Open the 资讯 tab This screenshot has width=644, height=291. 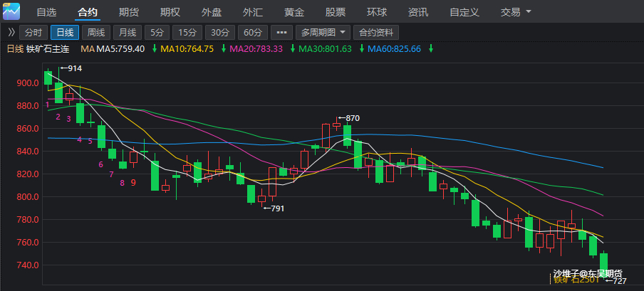pos(418,12)
